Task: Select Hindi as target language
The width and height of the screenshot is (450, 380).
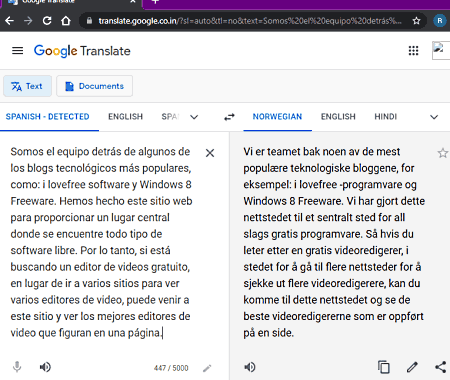Action: (x=386, y=117)
